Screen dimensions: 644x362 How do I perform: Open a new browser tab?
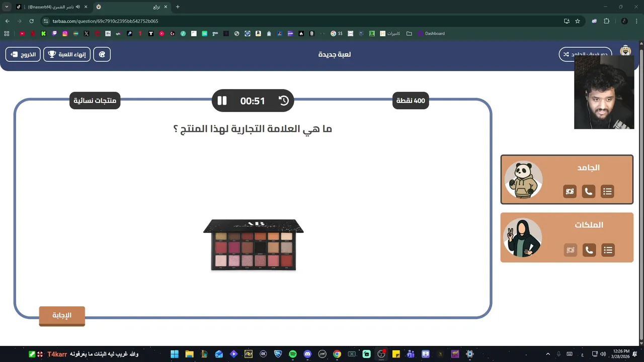(178, 7)
